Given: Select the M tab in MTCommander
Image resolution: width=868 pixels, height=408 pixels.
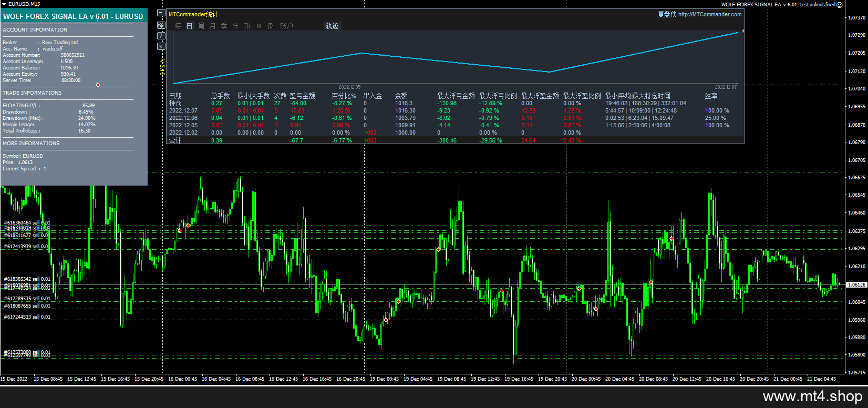Looking at the screenshot, I should (x=259, y=26).
